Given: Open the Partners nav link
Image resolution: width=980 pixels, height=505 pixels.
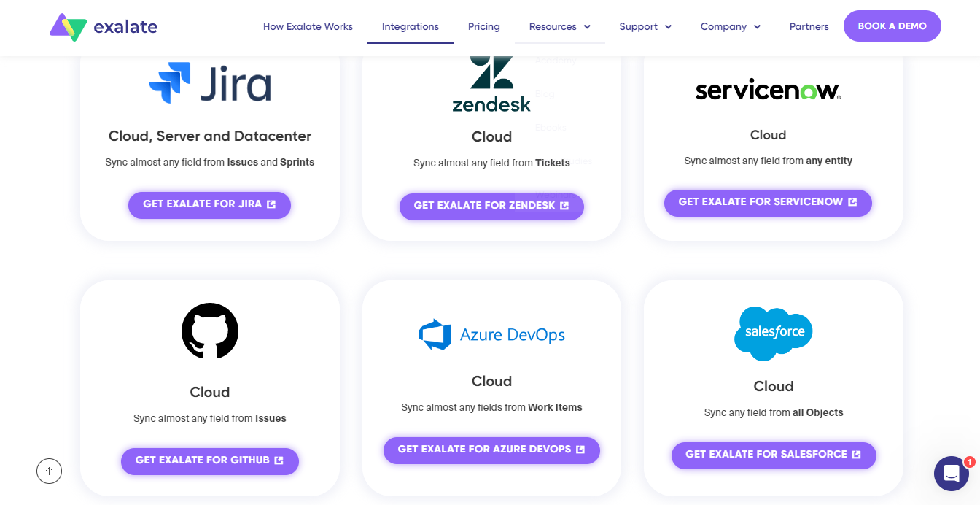Looking at the screenshot, I should pyautogui.click(x=809, y=27).
